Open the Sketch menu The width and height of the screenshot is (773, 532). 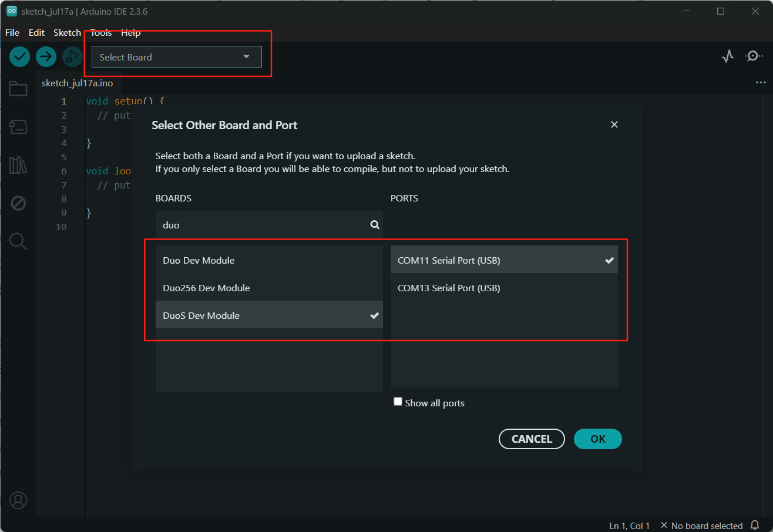click(67, 33)
